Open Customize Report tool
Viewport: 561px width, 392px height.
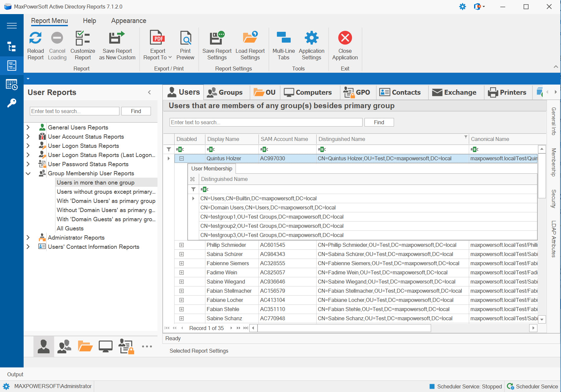pos(83,38)
